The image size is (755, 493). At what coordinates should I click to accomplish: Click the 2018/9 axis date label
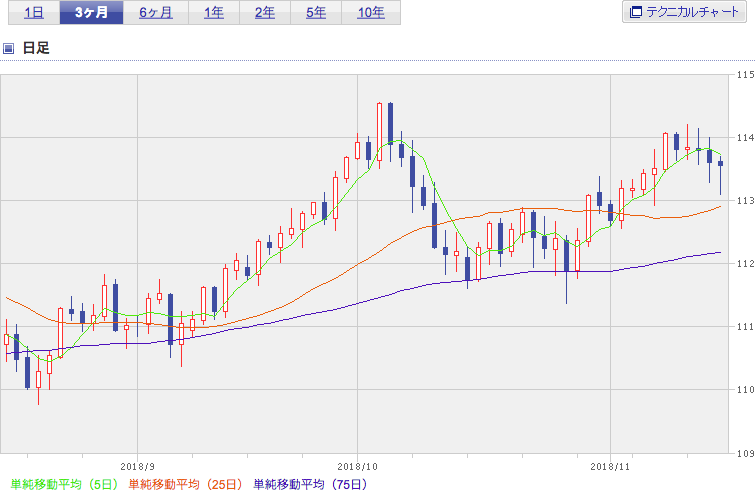[138, 467]
